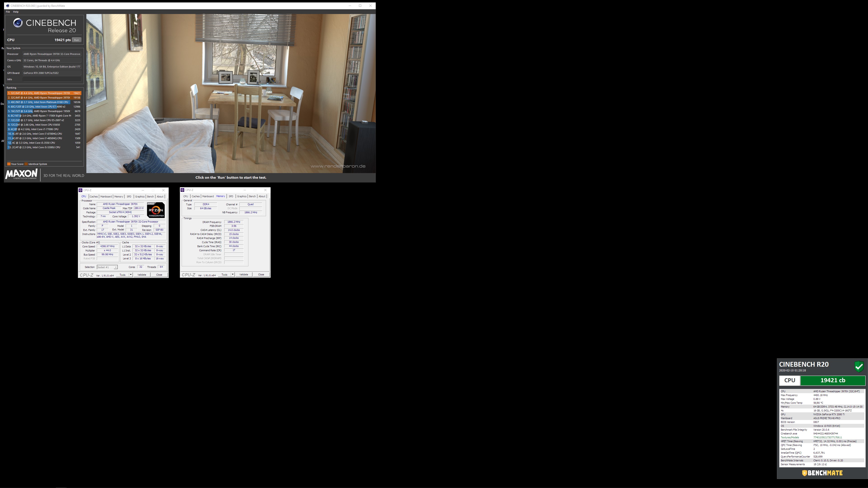Screen dimensions: 868x488
Task: Click the Run button next to CPU score
Action: tap(76, 40)
